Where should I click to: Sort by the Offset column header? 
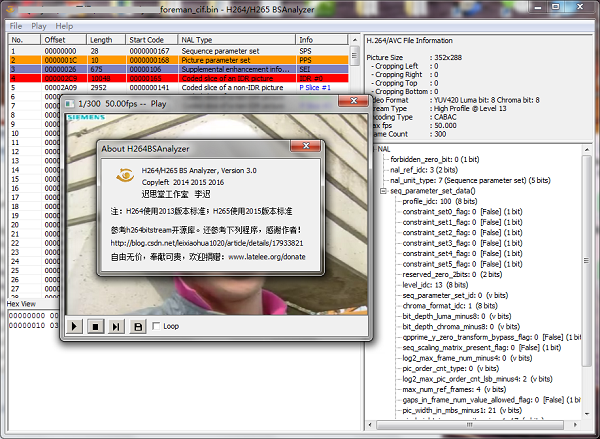(63, 40)
